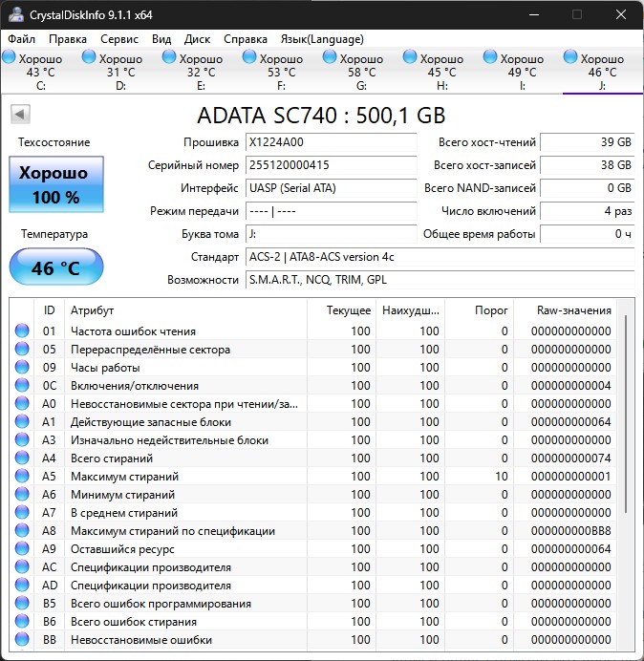This screenshot has height=661, width=644.
Task: Select the Всего ошибок программирования row
Action: [x=313, y=603]
